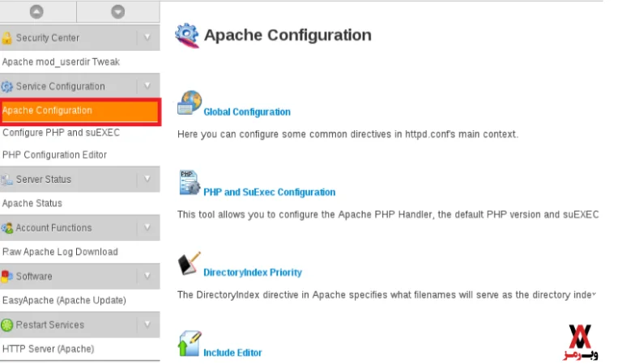622x364 pixels.
Task: Open the Include Editor link
Action: [232, 353]
